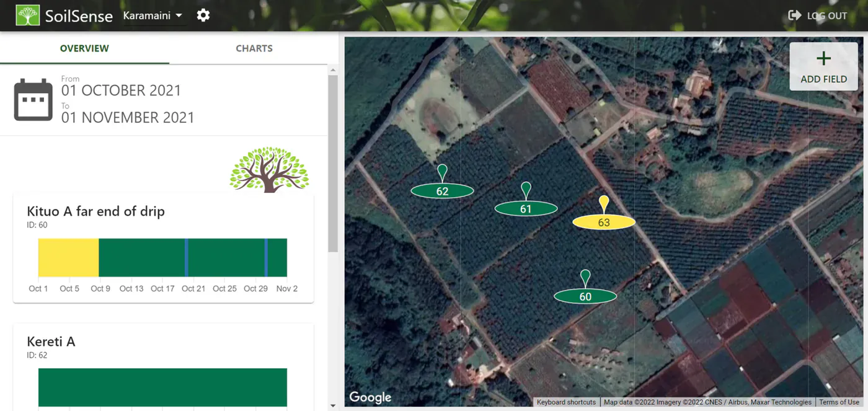Image resolution: width=868 pixels, height=411 pixels.
Task: Click the colorful tree illustration icon
Action: pos(269,169)
